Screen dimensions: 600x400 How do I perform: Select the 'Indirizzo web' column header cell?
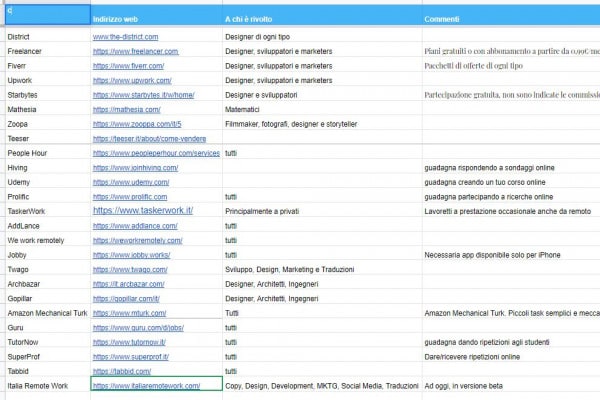(x=155, y=20)
